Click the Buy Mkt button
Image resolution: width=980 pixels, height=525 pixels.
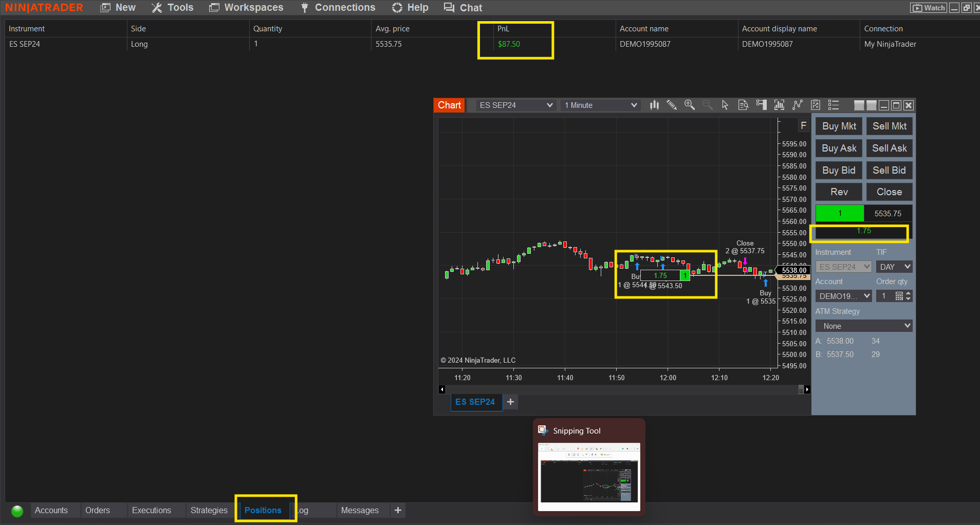tap(839, 126)
